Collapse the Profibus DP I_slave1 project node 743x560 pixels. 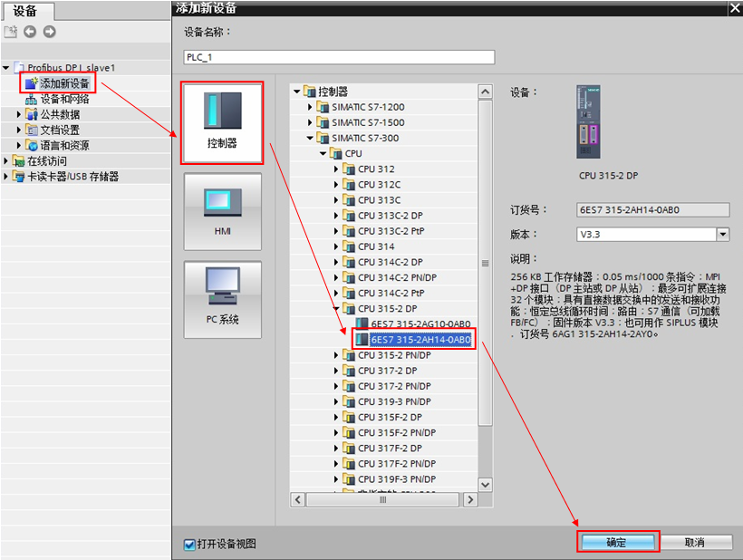6,68
